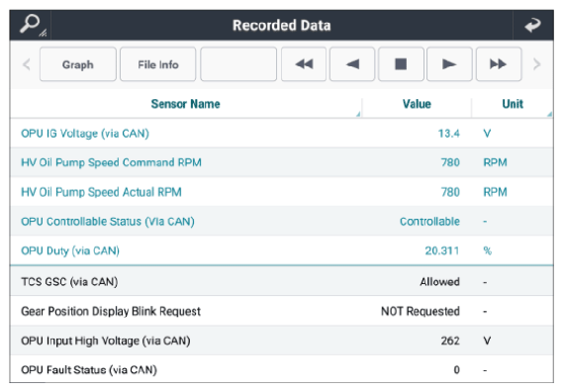Click the Value column header
This screenshot has width=563, height=392.
tap(417, 104)
